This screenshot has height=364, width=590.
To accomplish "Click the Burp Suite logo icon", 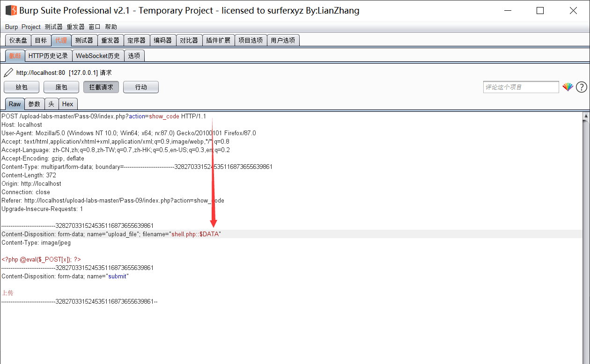I will (11, 10).
